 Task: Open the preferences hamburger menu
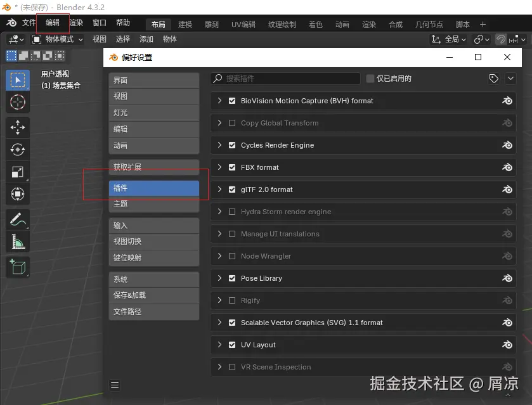click(x=115, y=385)
